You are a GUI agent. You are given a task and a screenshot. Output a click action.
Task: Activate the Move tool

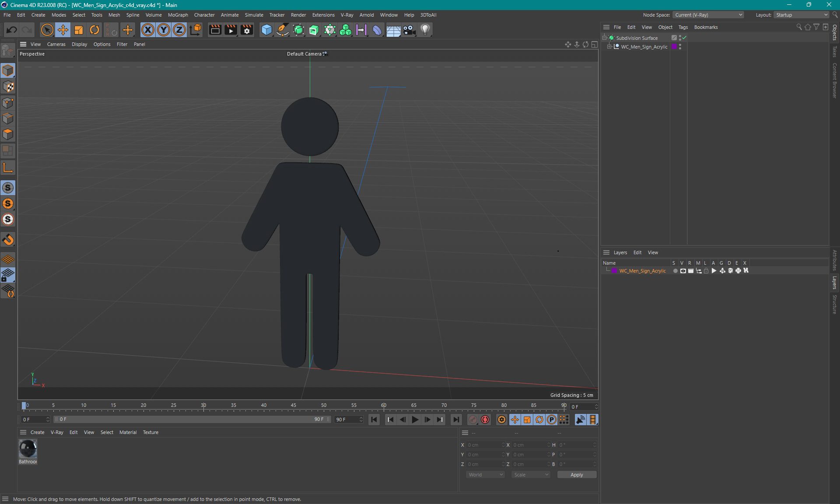coord(63,30)
